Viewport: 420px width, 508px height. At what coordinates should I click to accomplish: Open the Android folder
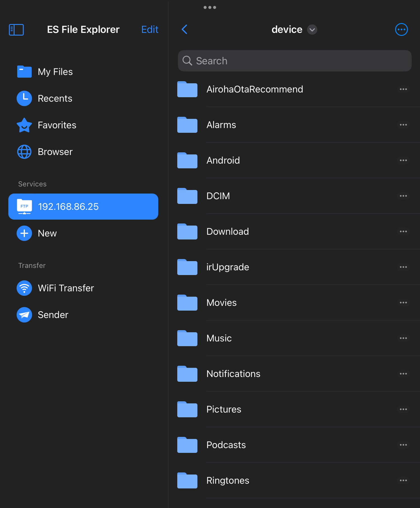[294, 160]
